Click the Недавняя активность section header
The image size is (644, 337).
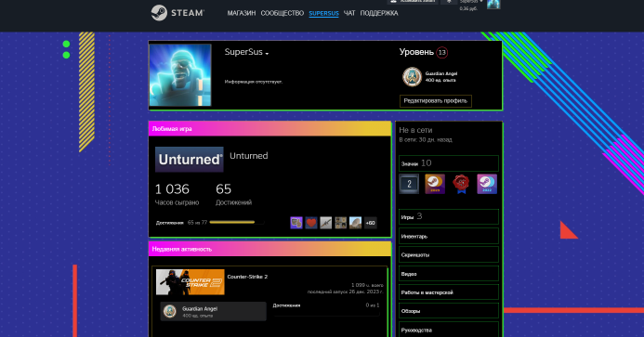click(x=269, y=249)
